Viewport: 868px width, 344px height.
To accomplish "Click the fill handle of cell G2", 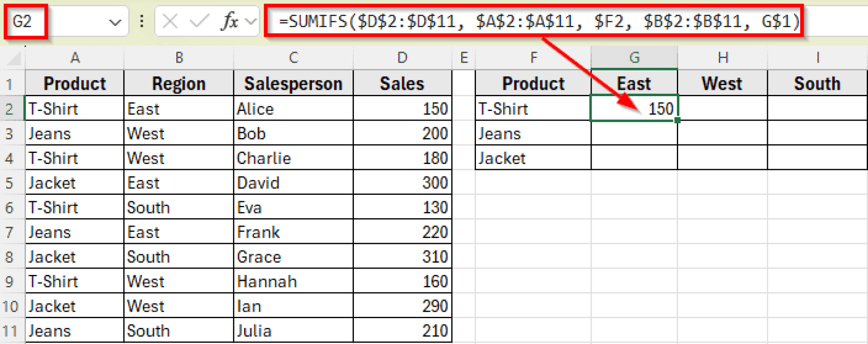I will tap(677, 120).
